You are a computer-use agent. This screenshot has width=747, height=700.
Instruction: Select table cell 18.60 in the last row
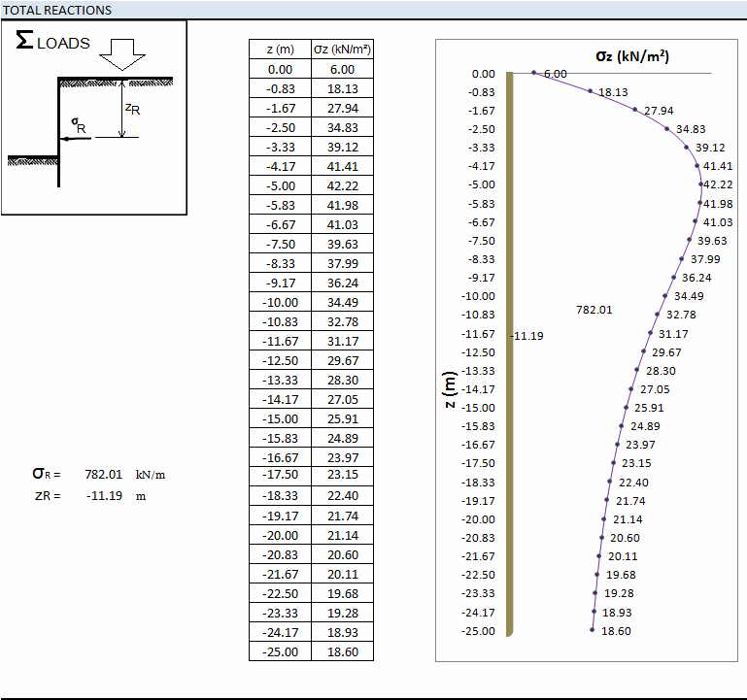(x=342, y=651)
